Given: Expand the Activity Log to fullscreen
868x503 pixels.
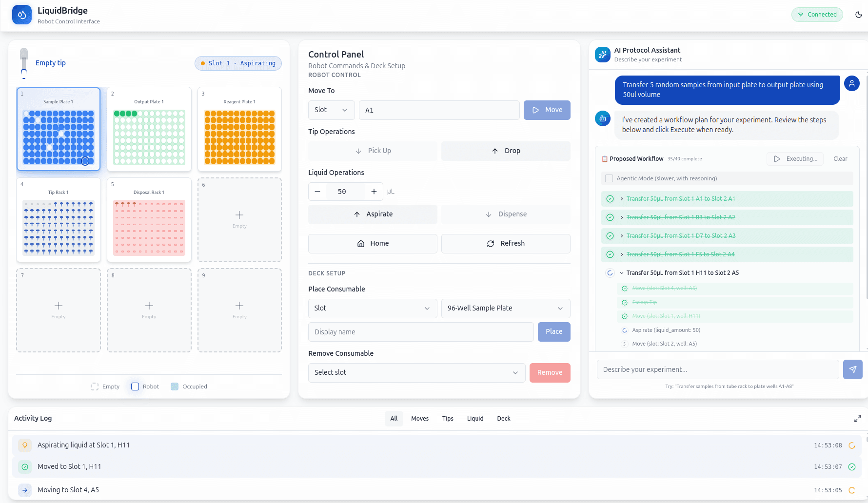Looking at the screenshot, I should pos(857,419).
